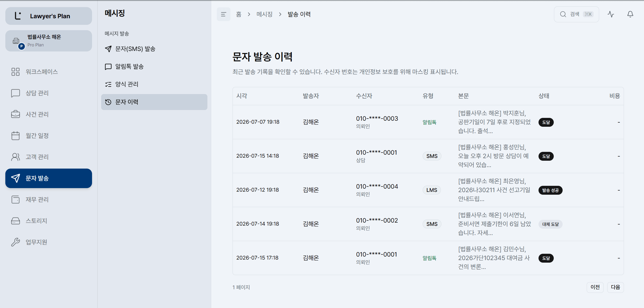Click recipient 010-****-0002
The image size is (644, 308).
coord(377,221)
